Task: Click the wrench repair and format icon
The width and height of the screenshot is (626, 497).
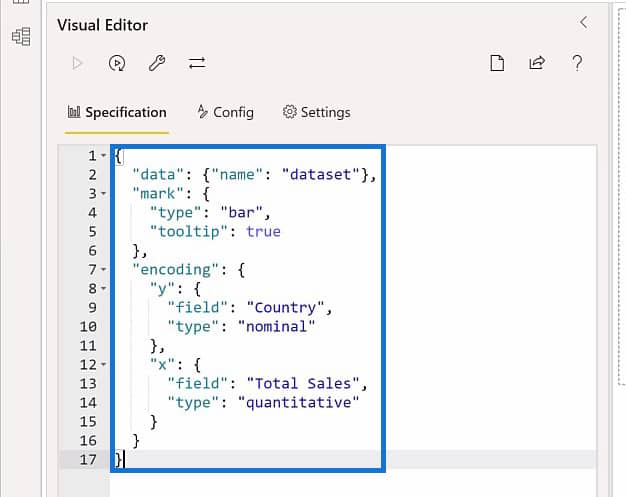Action: 157,63
